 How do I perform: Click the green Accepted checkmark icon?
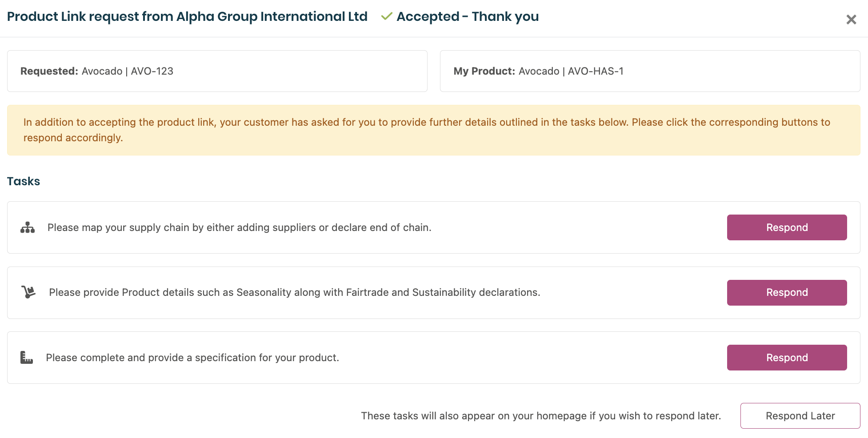pos(387,16)
